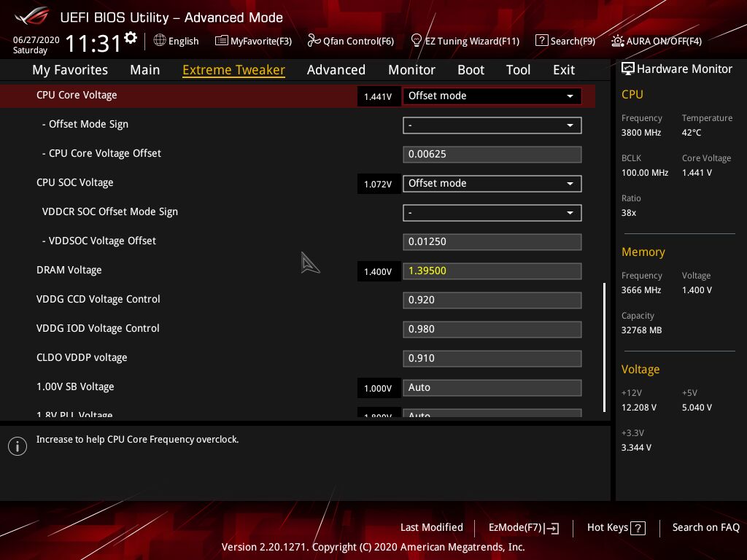
Task: Click the CPU Core Voltage Offset field
Action: click(x=492, y=155)
